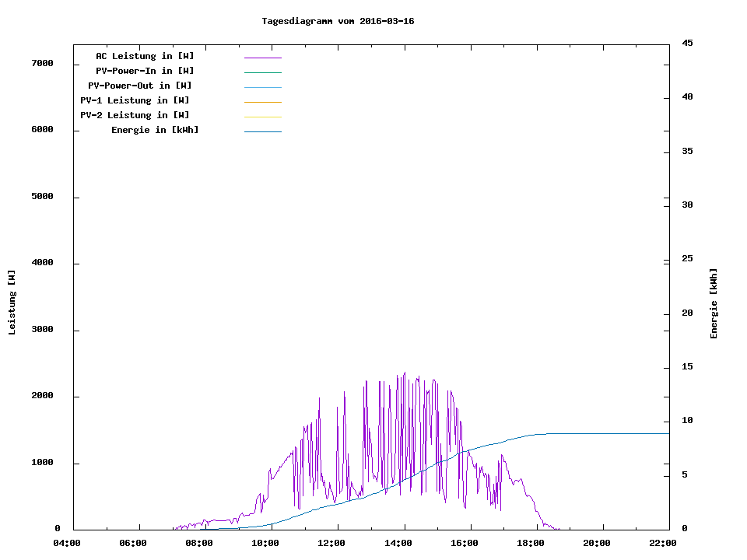Select the 10 tick label on right axis
The height and width of the screenshot is (560, 747).
tap(687, 421)
